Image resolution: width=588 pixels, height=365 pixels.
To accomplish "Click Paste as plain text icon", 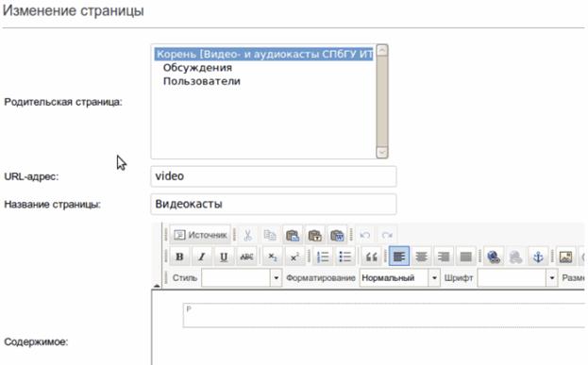I will pyautogui.click(x=314, y=235).
